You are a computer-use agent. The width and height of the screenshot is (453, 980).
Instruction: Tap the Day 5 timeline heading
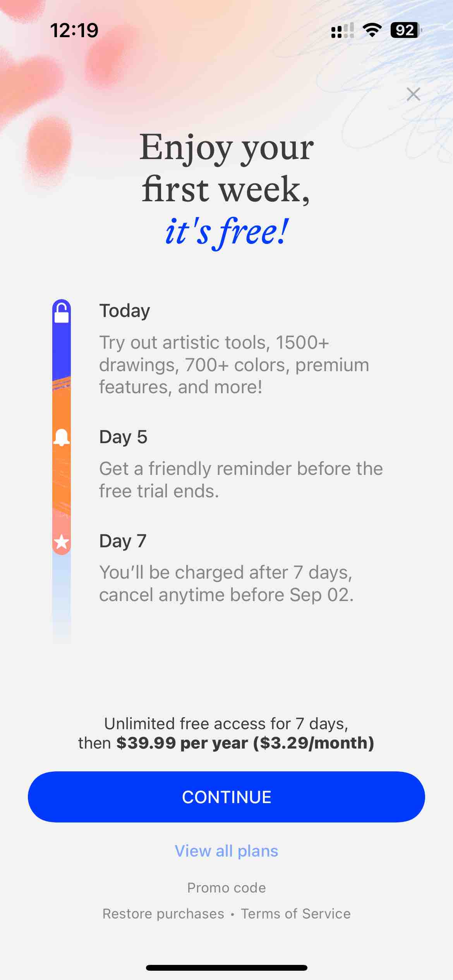pos(123,437)
